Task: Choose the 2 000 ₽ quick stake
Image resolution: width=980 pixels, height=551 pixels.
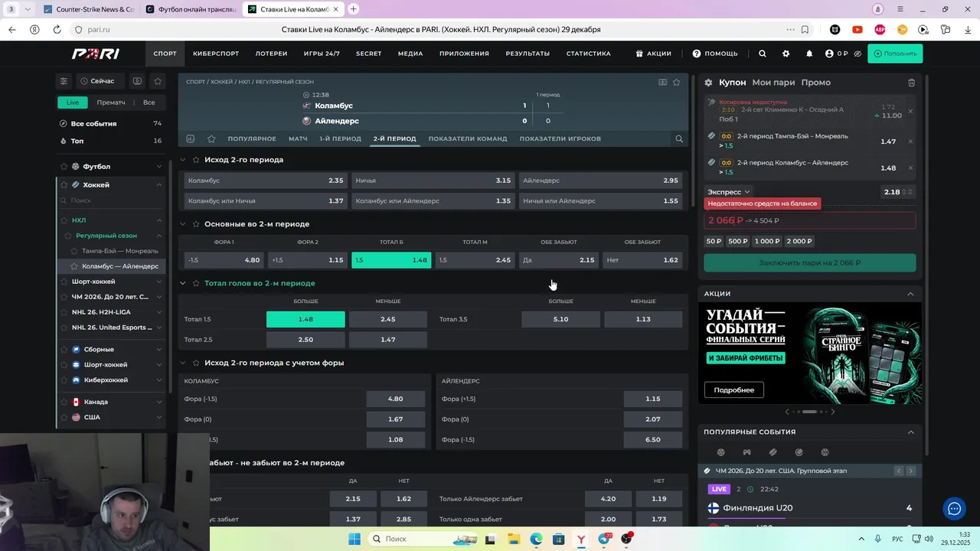Action: tap(799, 241)
